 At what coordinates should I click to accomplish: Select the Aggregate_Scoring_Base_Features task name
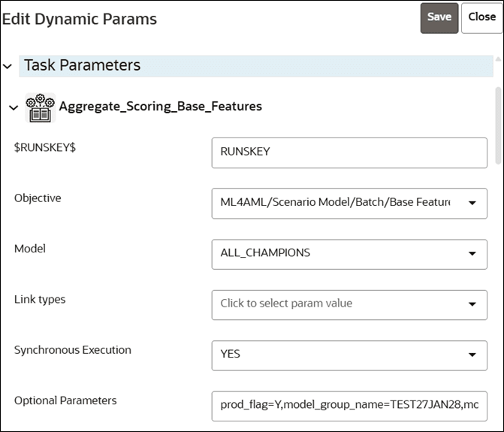pos(160,107)
